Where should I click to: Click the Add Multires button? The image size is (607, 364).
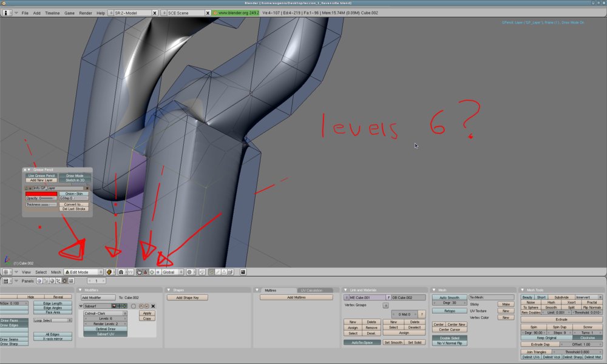297,297
